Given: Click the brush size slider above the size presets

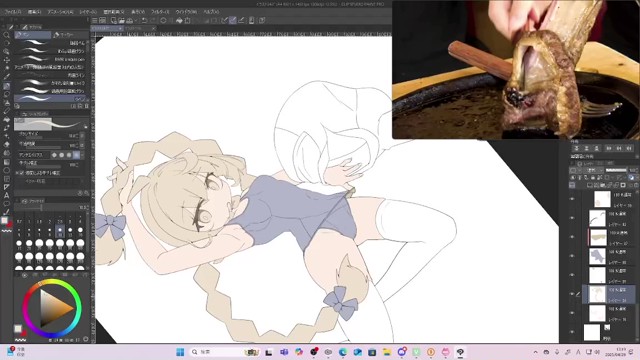Looking at the screenshot, I should [x=45, y=208].
